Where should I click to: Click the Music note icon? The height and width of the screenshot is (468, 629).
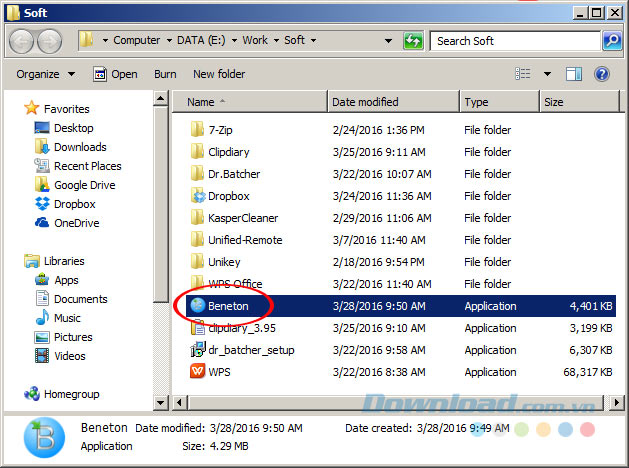click(x=42, y=318)
